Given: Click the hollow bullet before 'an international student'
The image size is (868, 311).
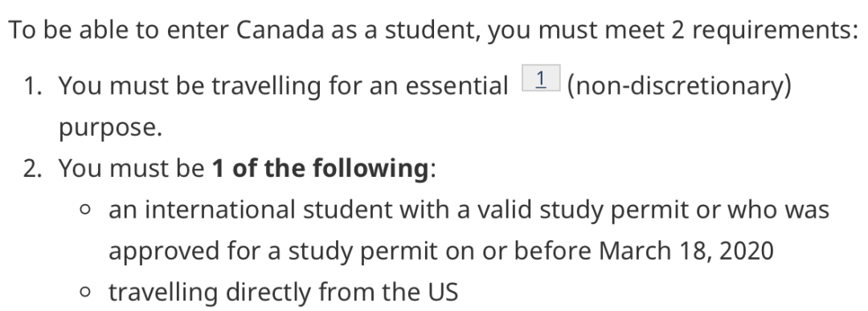Looking at the screenshot, I should 84,210.
